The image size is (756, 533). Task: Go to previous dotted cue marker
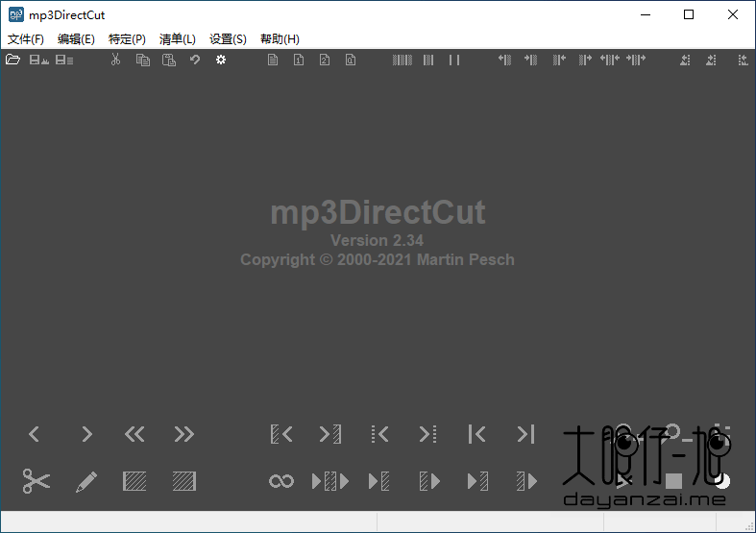tap(380, 434)
